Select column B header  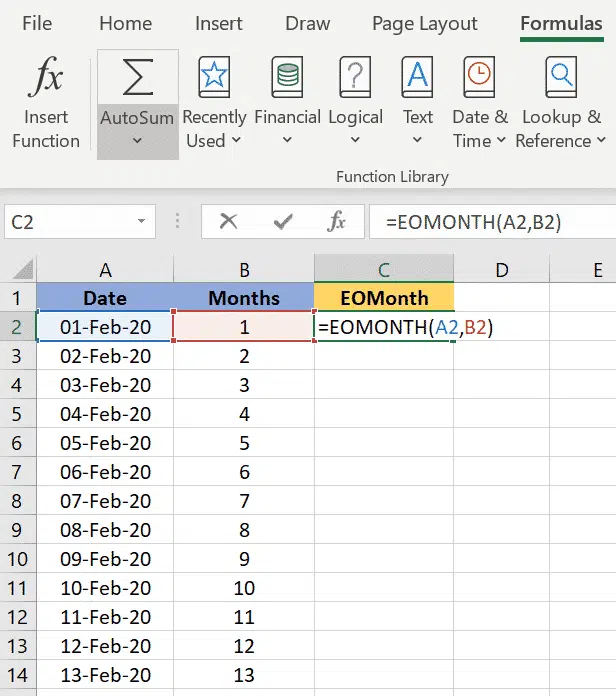(x=244, y=269)
